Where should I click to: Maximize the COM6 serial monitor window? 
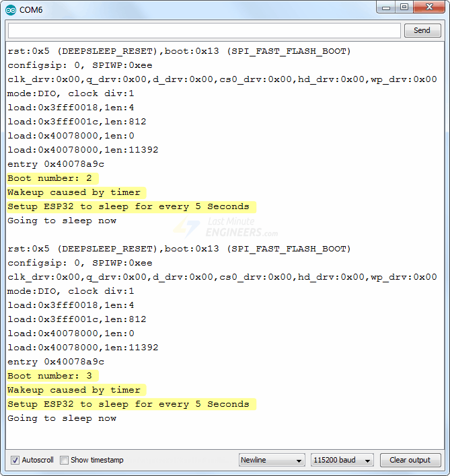(x=404, y=7)
